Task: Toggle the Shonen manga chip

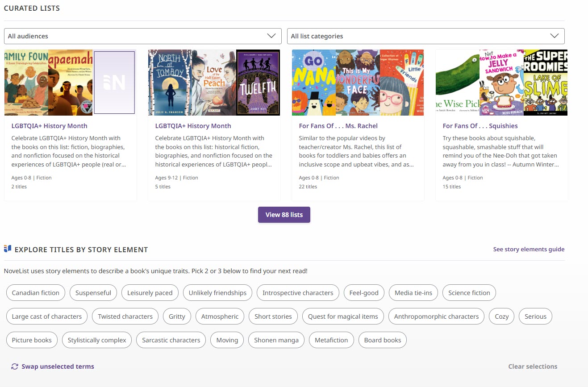Action: (276, 340)
